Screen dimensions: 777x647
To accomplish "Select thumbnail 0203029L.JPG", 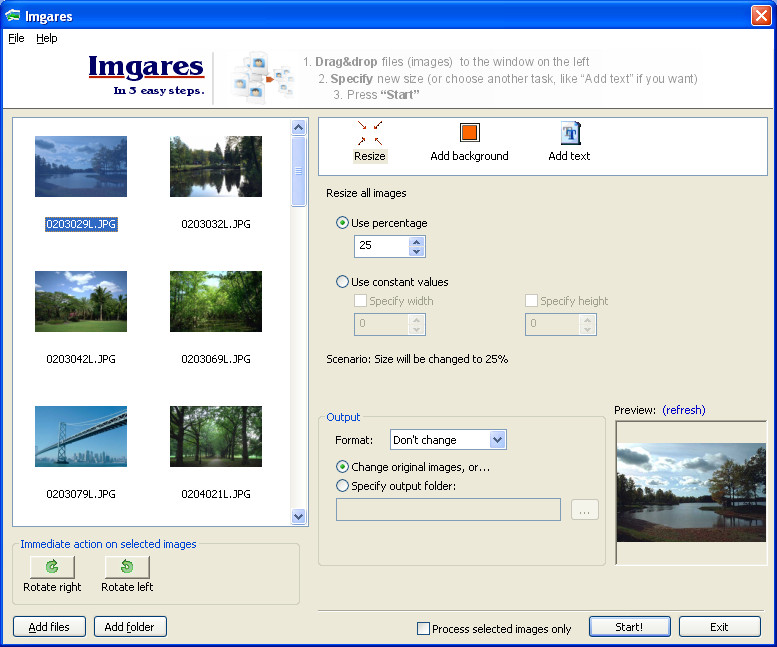I will pos(81,166).
